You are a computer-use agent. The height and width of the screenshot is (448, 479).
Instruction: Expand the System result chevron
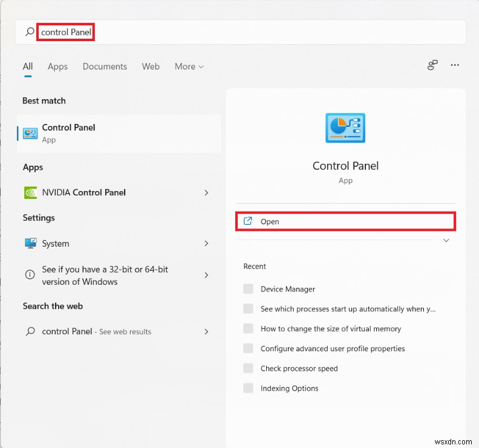click(x=206, y=244)
